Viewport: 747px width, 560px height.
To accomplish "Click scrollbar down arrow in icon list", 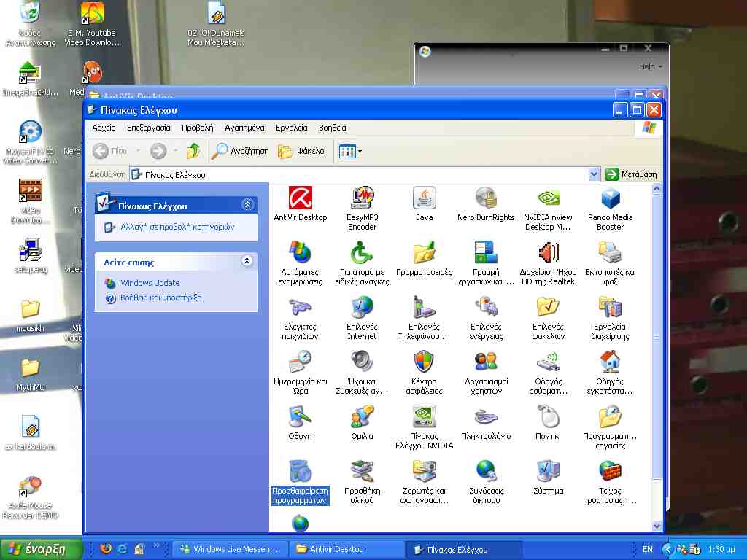I will pyautogui.click(x=657, y=526).
